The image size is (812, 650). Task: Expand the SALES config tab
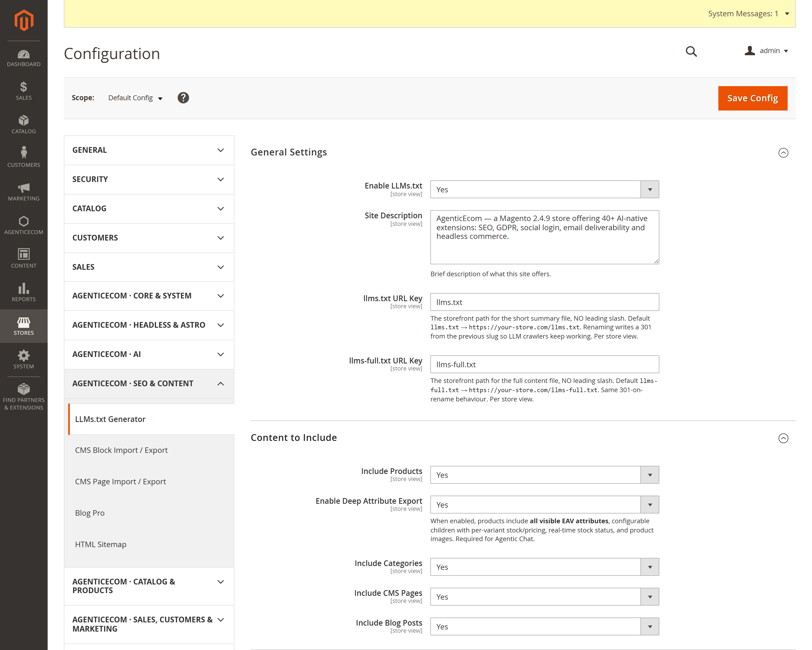149,267
